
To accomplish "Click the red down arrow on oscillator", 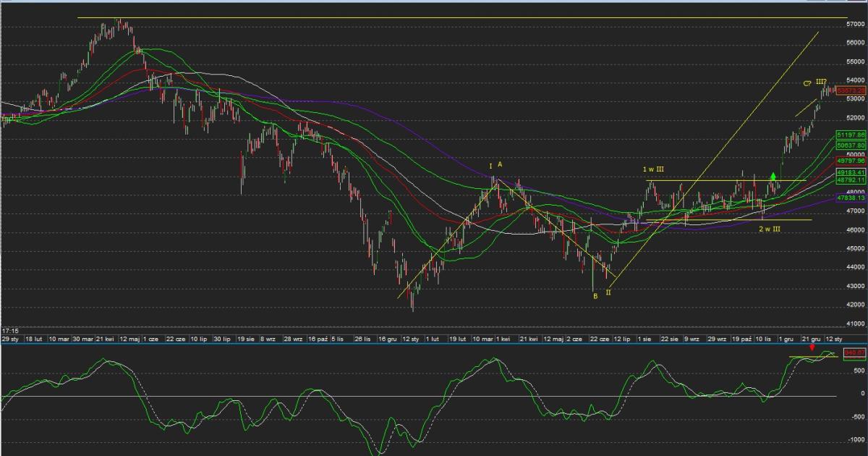I will [x=812, y=348].
